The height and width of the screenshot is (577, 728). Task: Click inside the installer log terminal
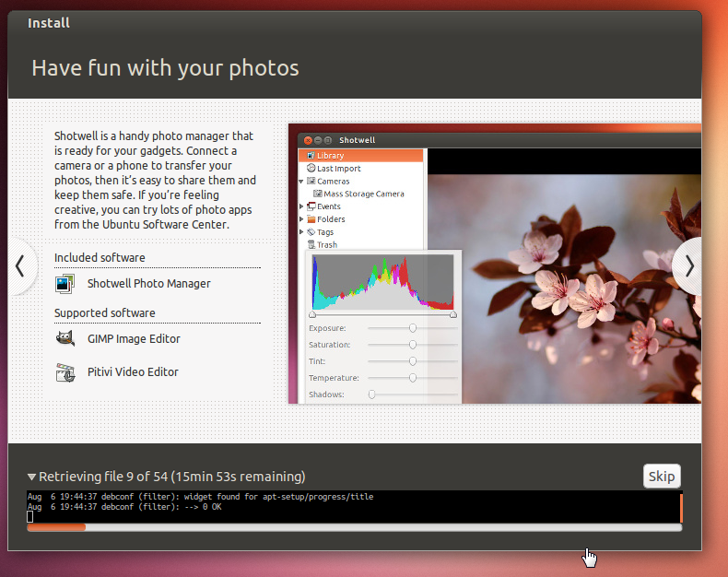click(353, 507)
